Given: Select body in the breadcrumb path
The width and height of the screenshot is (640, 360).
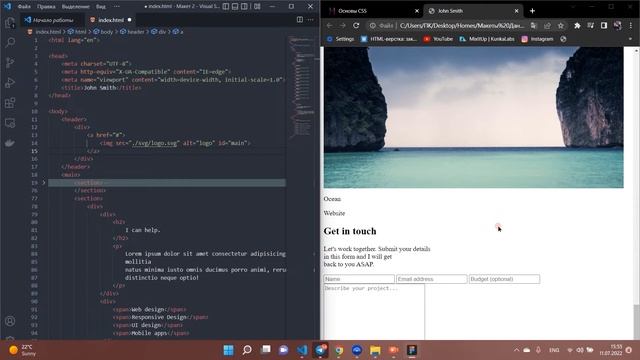Looking at the screenshot, I should tap(106, 31).
